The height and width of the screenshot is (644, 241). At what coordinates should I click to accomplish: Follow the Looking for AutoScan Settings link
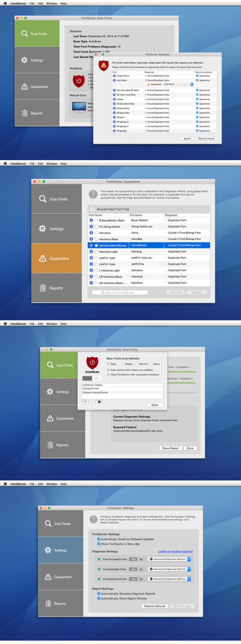(175, 551)
